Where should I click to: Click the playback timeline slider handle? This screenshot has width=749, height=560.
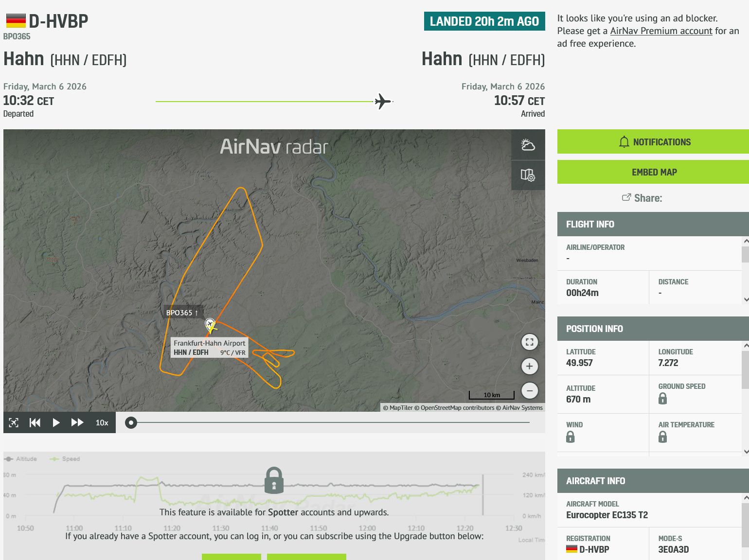[x=131, y=422]
